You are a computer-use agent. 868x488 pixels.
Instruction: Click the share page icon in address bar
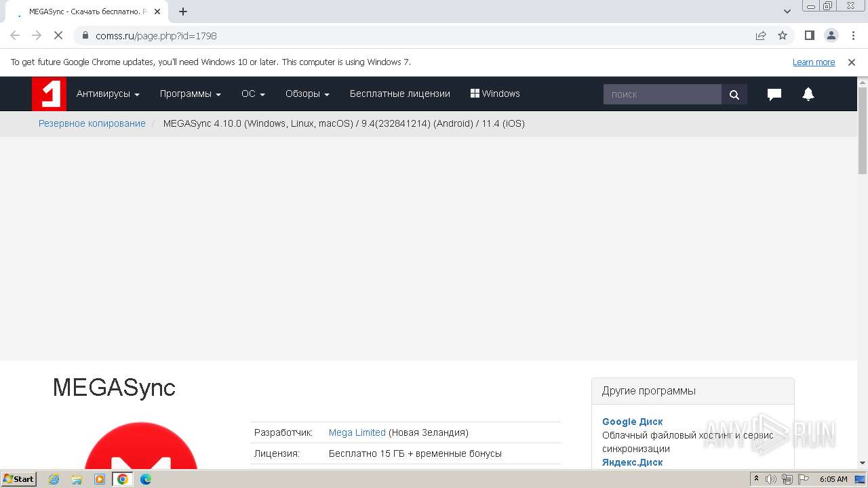[761, 35]
